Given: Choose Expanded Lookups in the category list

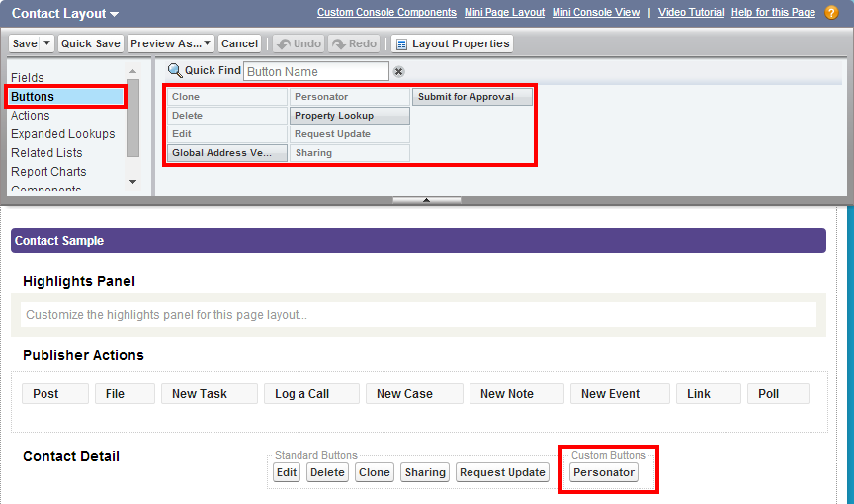Looking at the screenshot, I should click(x=62, y=134).
